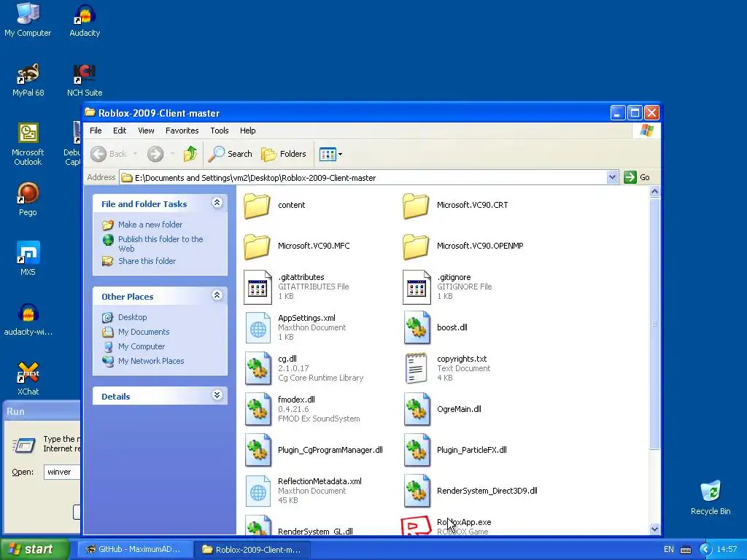
Task: Collapse the Other Places panel
Action: [x=217, y=296]
